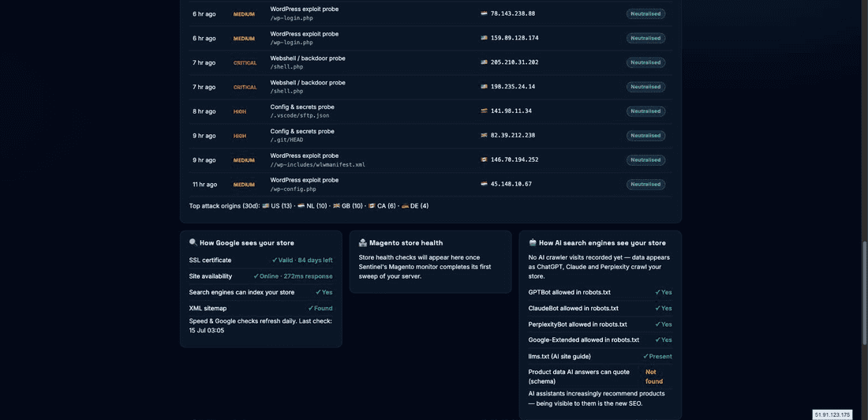868x420 pixels.
Task: Click the HIGH severity label in the 141.98.11.34 row
Action: coord(240,111)
